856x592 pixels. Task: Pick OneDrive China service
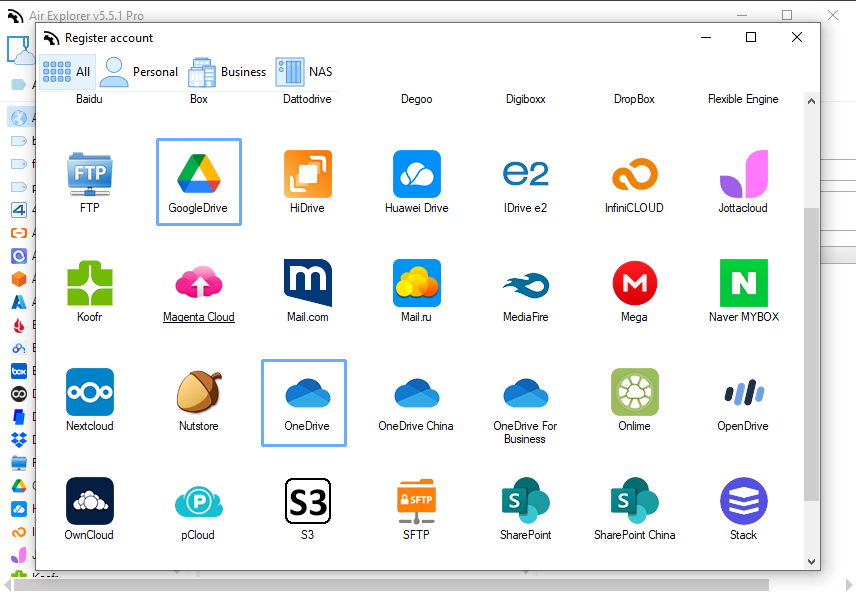pyautogui.click(x=417, y=393)
